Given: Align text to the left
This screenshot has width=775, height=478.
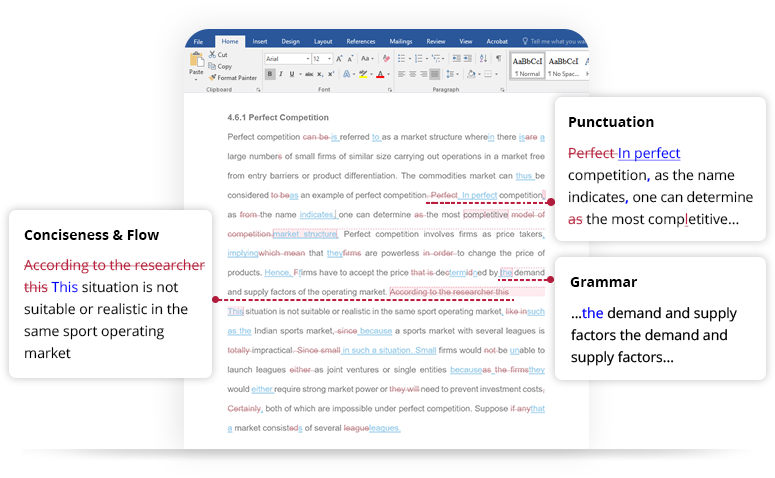Looking at the screenshot, I should (x=401, y=74).
